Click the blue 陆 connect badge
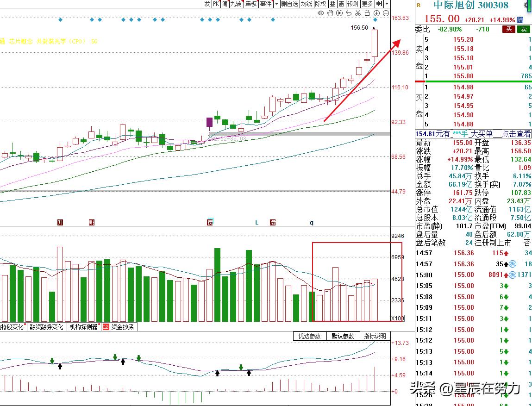 pos(520,20)
